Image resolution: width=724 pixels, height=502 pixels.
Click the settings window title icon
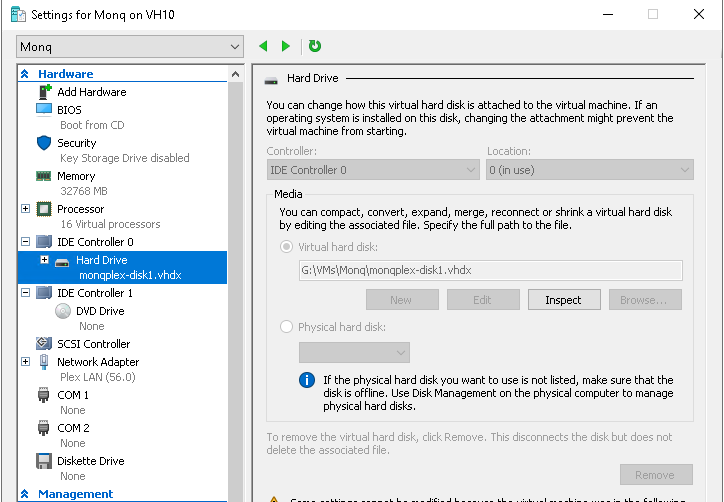tap(18, 14)
